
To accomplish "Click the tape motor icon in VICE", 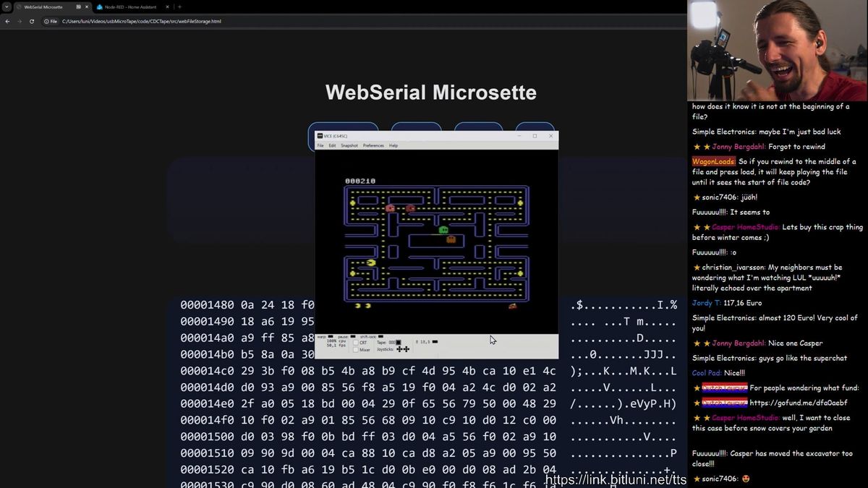I will tap(398, 342).
